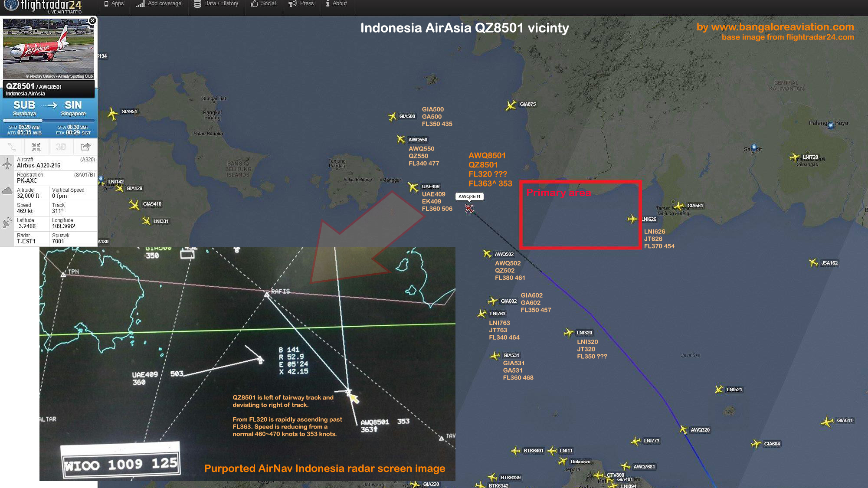
Task: Select the UAE409 aircraft icon
Action: pyautogui.click(x=413, y=187)
